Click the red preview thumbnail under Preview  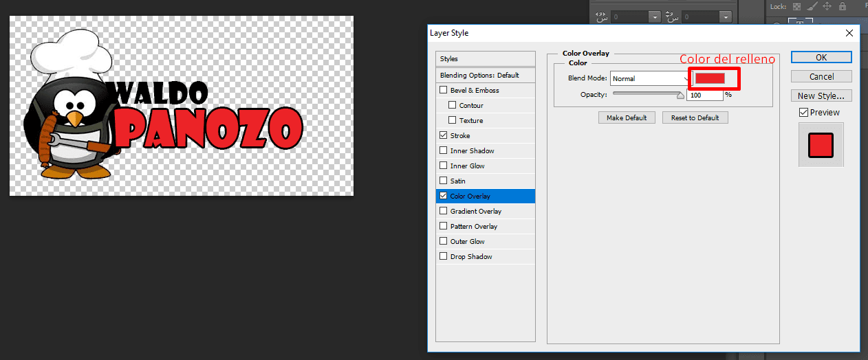pyautogui.click(x=821, y=145)
